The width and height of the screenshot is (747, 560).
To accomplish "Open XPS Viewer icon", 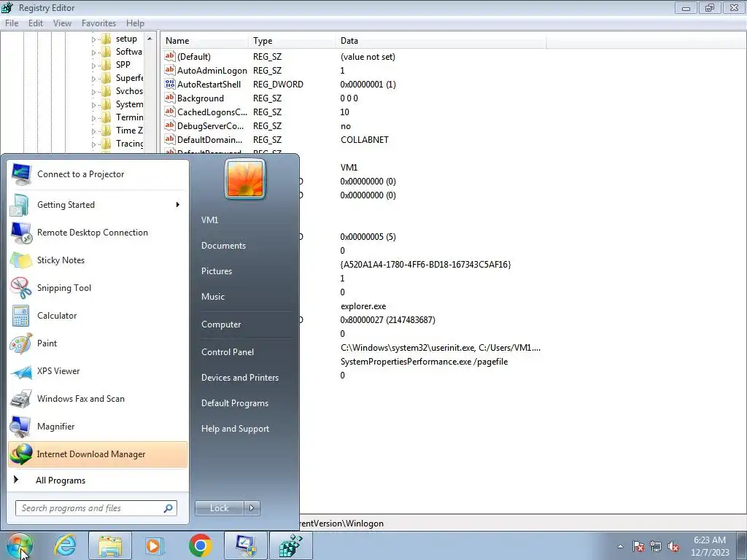I will 21,371.
